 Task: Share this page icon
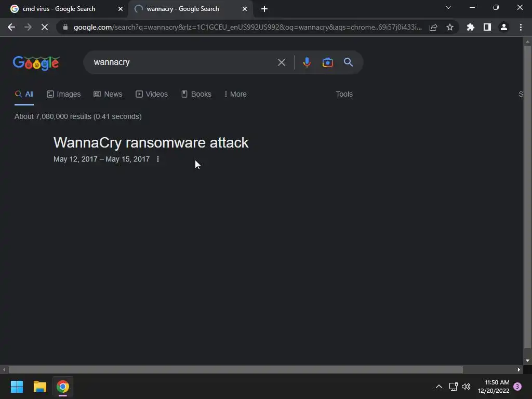tap(433, 27)
